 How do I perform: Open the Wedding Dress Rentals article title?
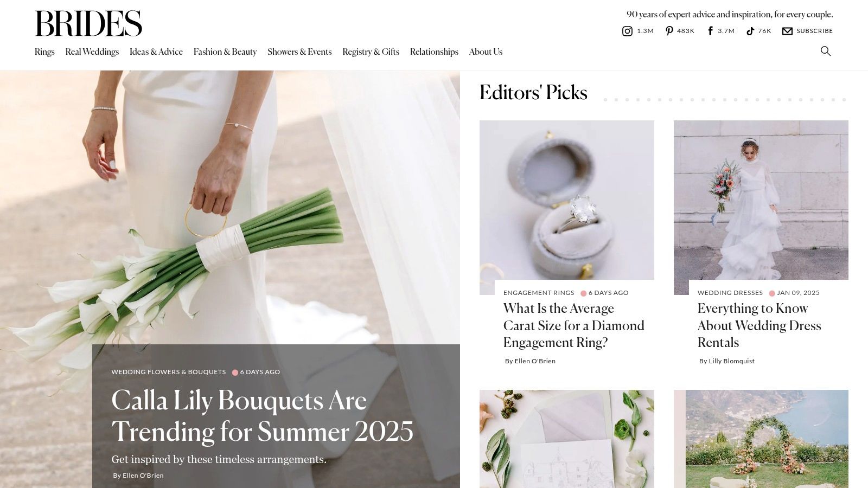click(759, 325)
